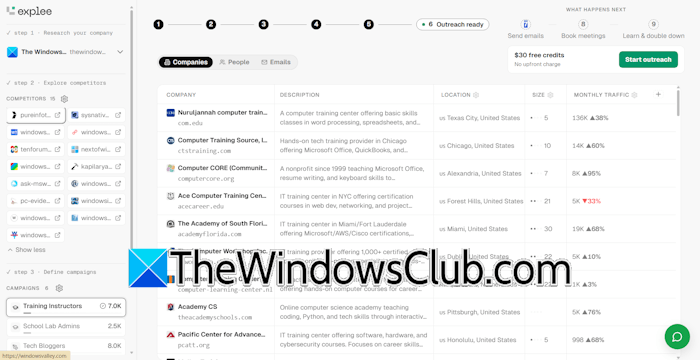Open Pacific Center for Advanced row
Screen dimensions: 700x360
coord(417,339)
